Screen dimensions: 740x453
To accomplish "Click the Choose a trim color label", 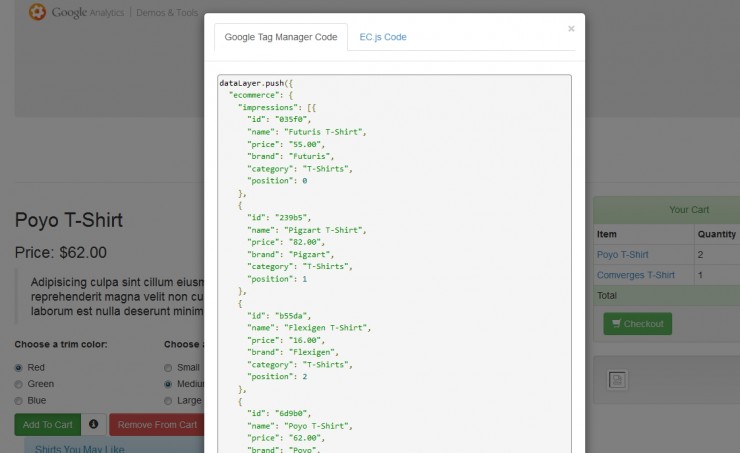I will tap(61, 344).
